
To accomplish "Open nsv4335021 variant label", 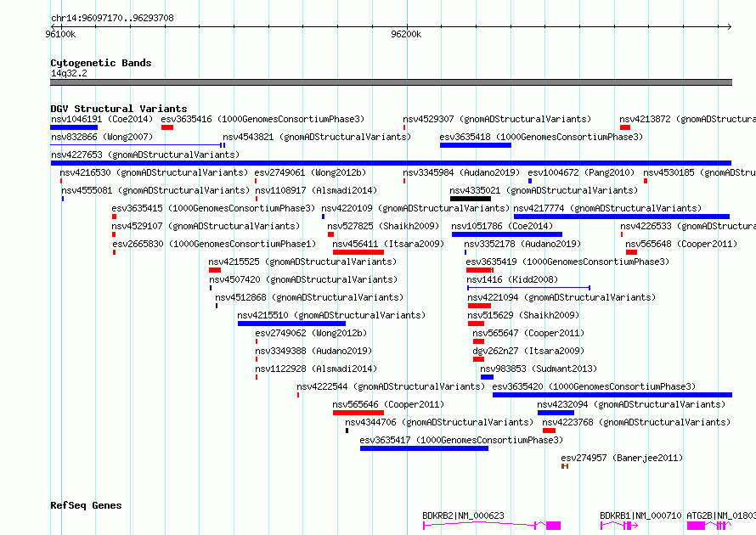I will [544, 190].
